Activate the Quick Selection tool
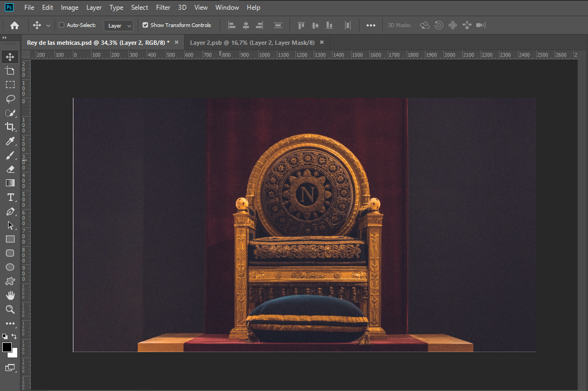This screenshot has height=391, width=588. [10, 113]
